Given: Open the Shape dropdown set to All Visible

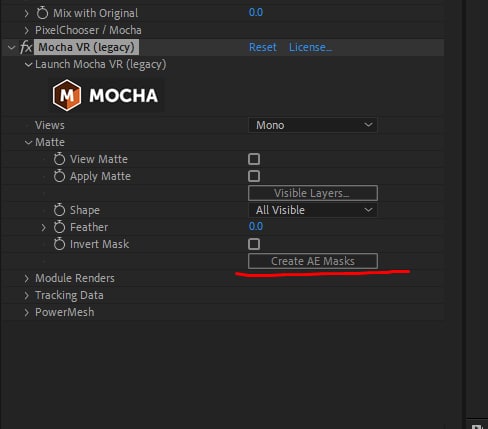Looking at the screenshot, I should click(x=313, y=210).
